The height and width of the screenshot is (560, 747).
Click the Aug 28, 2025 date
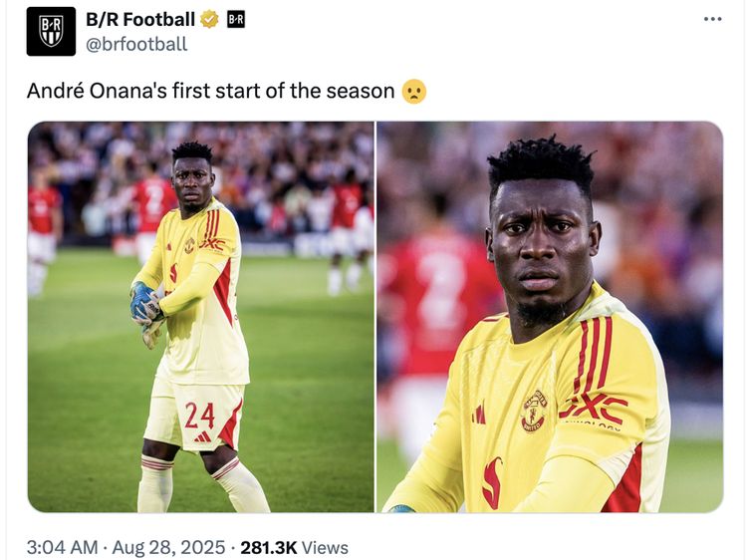pos(168,548)
